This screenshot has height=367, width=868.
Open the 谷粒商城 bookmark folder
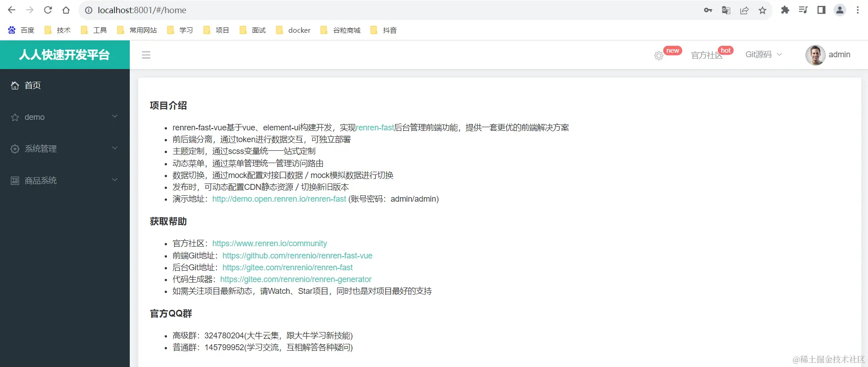340,30
